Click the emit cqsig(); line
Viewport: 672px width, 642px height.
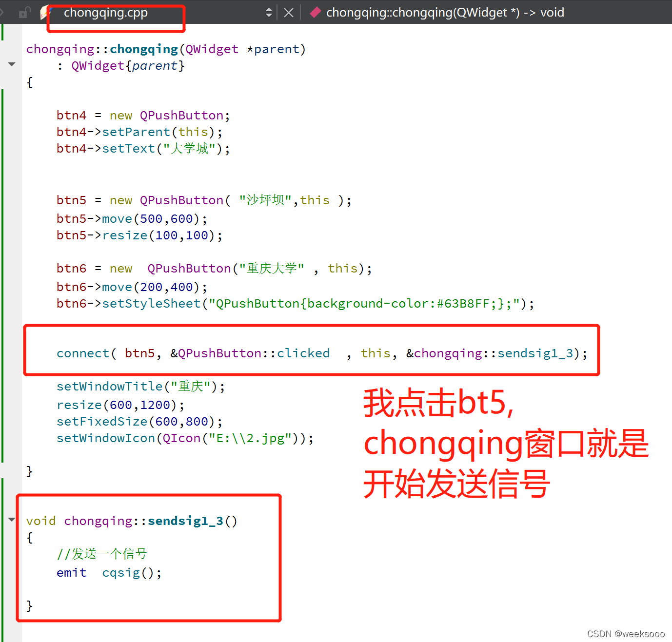coord(109,572)
